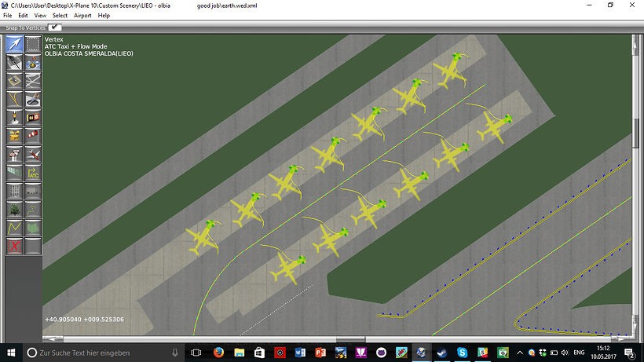644x362 pixels.
Task: Click the "ATC Taxi + Flow Mode" label
Action: (x=76, y=46)
